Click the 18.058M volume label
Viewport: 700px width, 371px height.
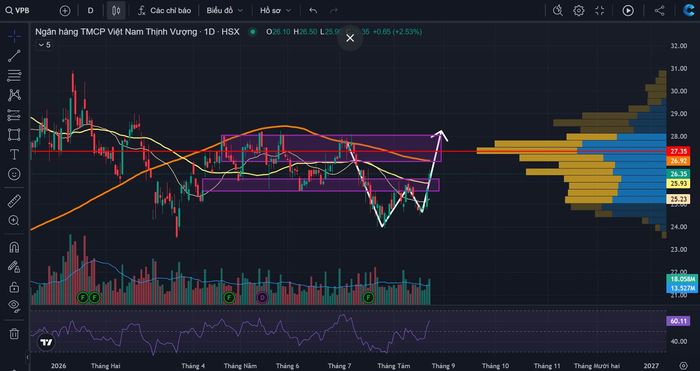[x=682, y=279]
